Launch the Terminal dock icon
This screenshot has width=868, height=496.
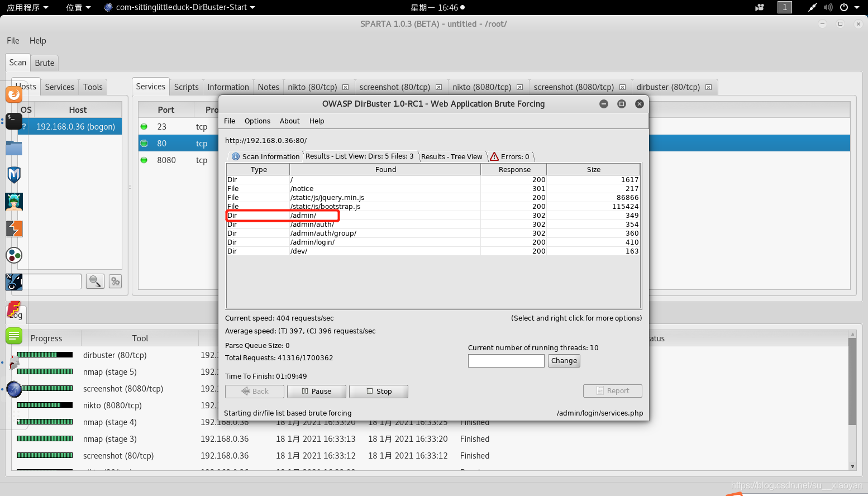click(x=14, y=121)
